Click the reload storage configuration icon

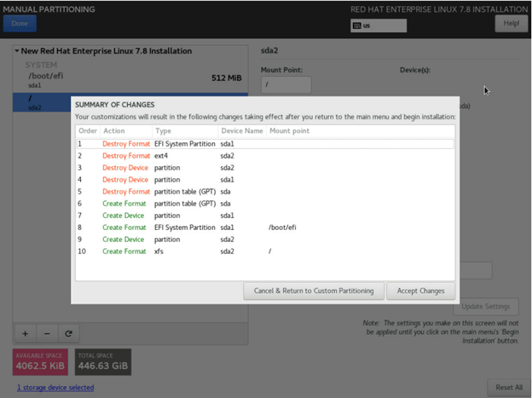[x=67, y=332]
